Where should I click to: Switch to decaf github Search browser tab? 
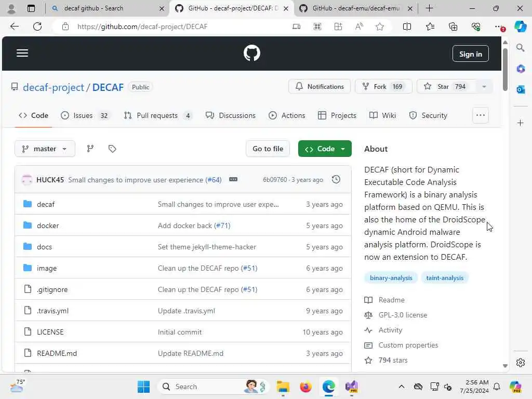click(106, 8)
